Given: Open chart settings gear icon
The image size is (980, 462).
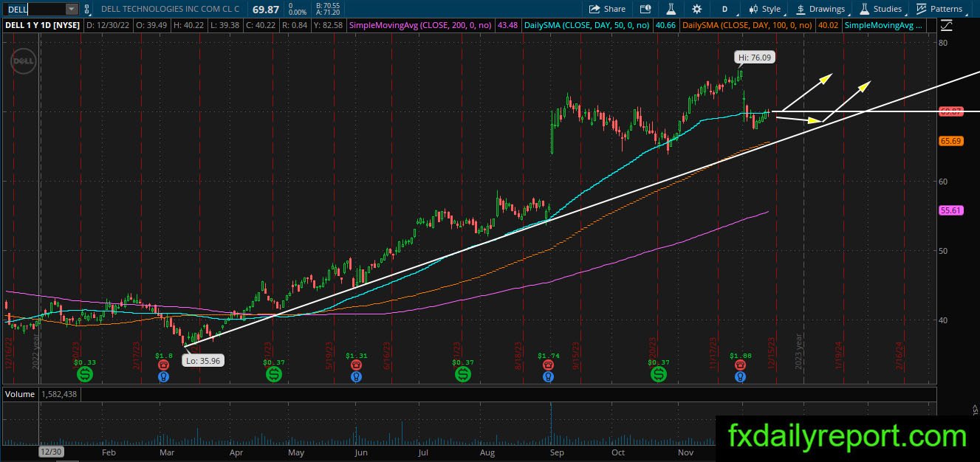Looking at the screenshot, I should click(x=697, y=9).
